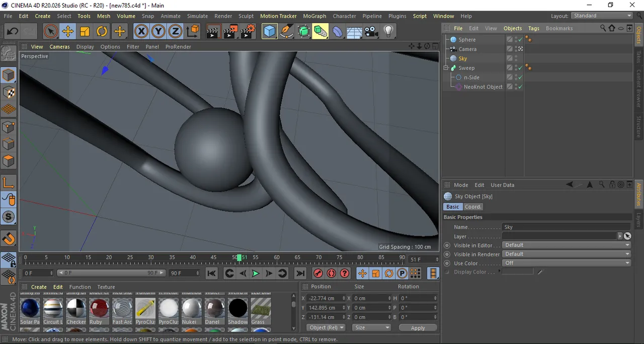Toggle Sphere enabled checkmark
The width and height of the screenshot is (644, 344).
[x=520, y=40]
